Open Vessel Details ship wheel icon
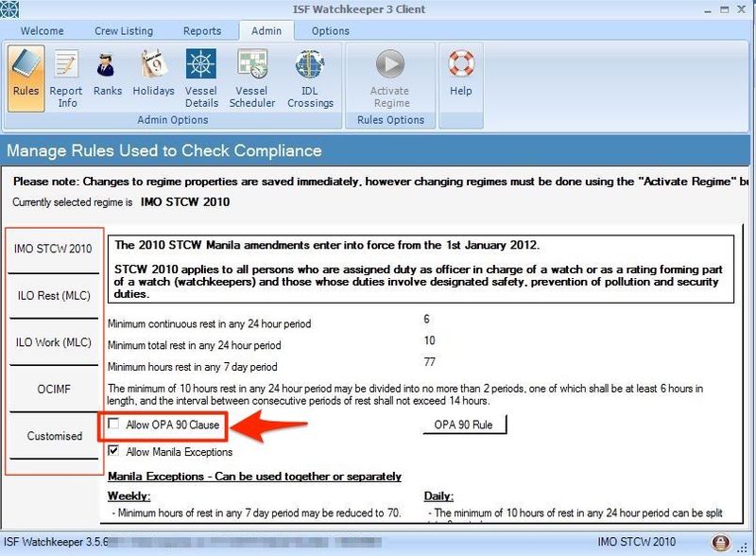This screenshot has width=756, height=556. coord(201,78)
